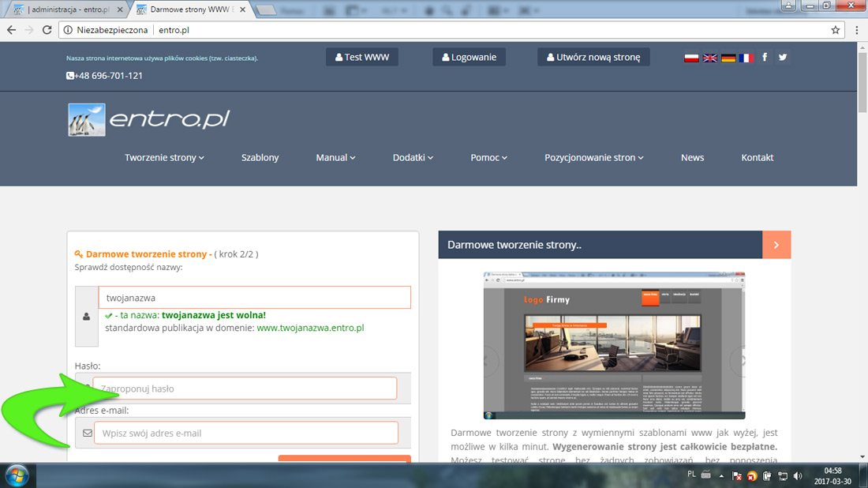Bookmark this page with the star icon
The width and height of the screenshot is (868, 488).
(x=836, y=30)
